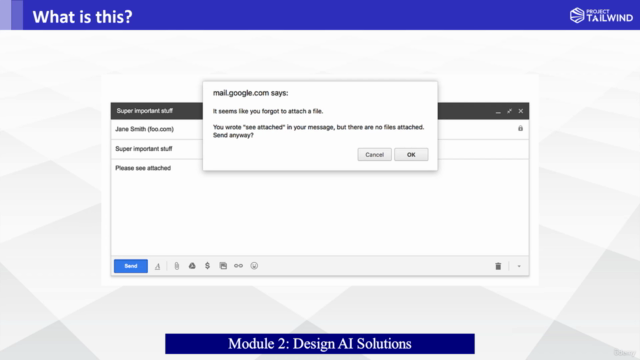This screenshot has width=640, height=360.
Task: Click the Project Tailwind logo
Action: [601, 15]
